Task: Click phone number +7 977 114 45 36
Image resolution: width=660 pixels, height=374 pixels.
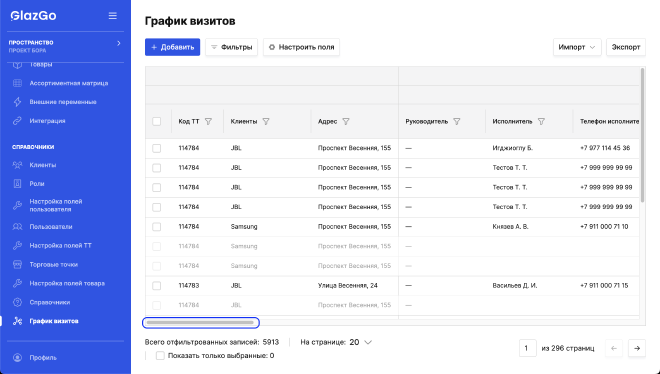Action: (x=605, y=148)
